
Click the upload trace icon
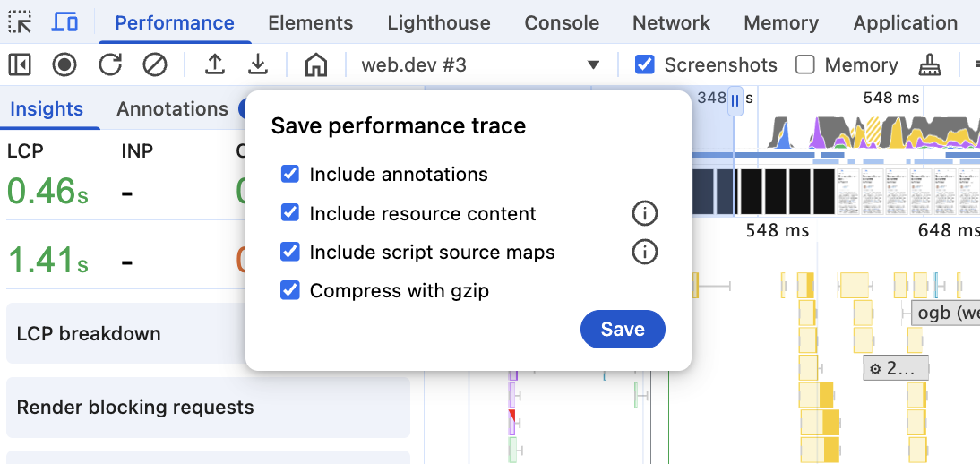pos(214,64)
